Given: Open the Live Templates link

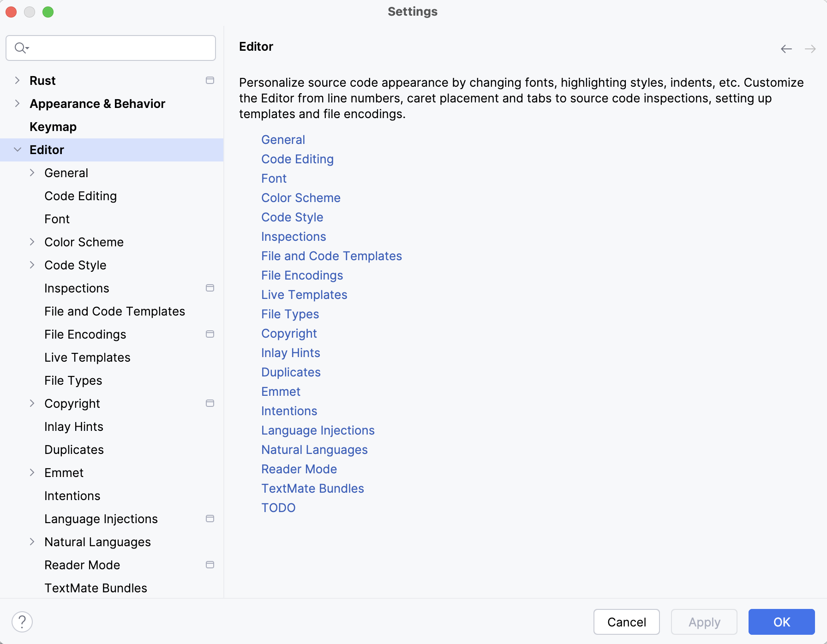Looking at the screenshot, I should coord(304,294).
